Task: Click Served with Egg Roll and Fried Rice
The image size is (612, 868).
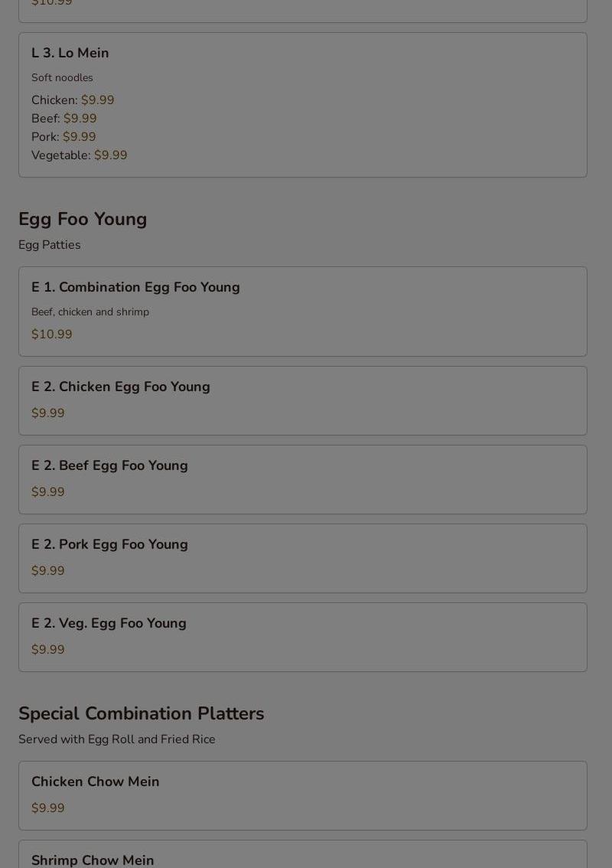Action: coord(117,739)
